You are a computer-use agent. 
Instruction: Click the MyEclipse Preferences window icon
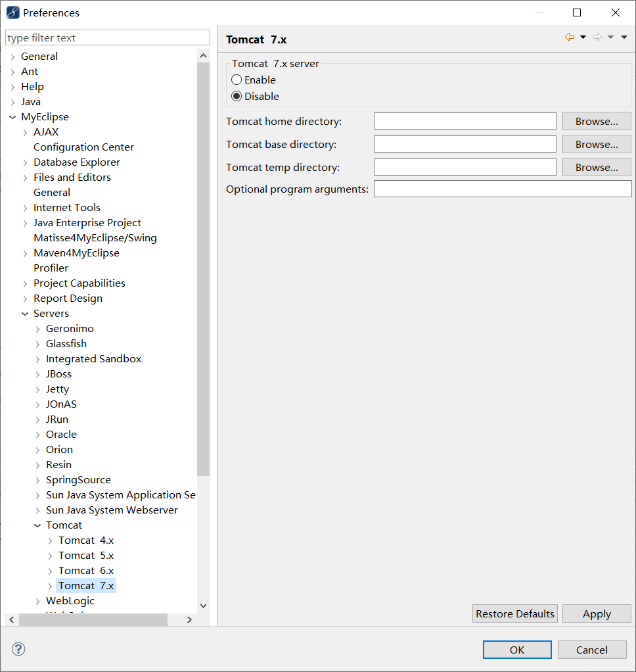click(13, 13)
